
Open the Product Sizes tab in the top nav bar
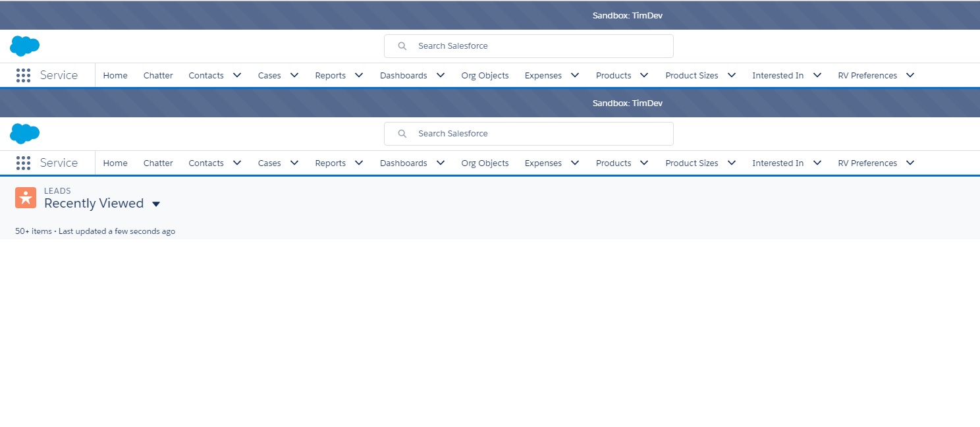coord(692,75)
